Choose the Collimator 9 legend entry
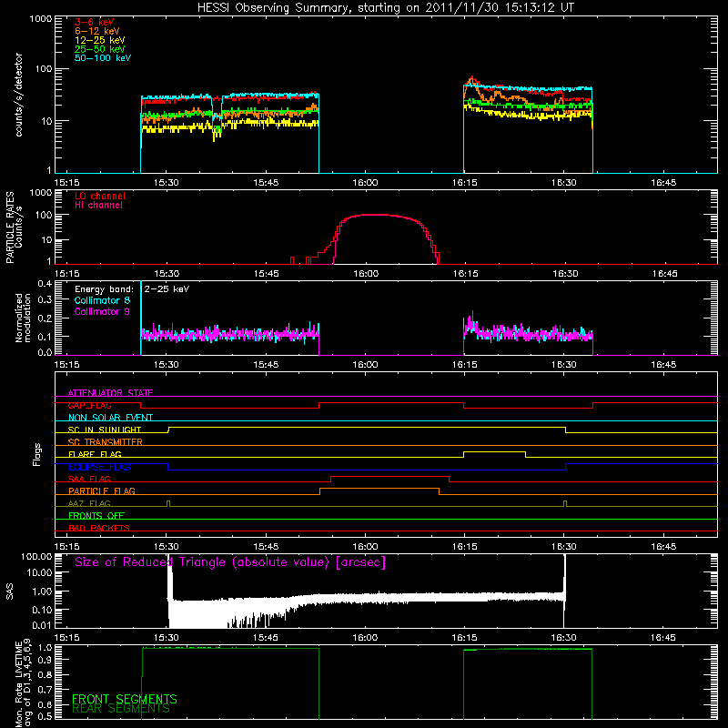 [102, 311]
